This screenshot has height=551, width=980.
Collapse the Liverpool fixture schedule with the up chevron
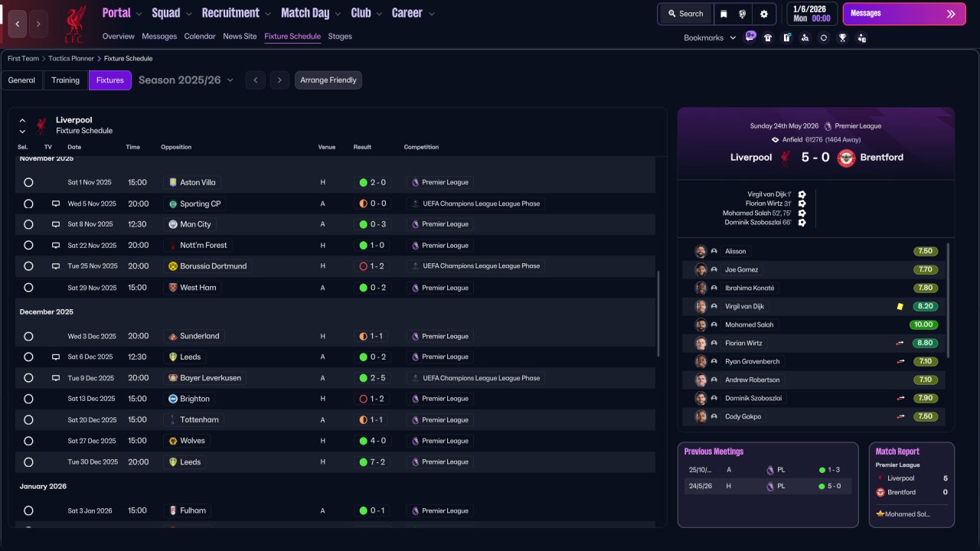[22, 120]
